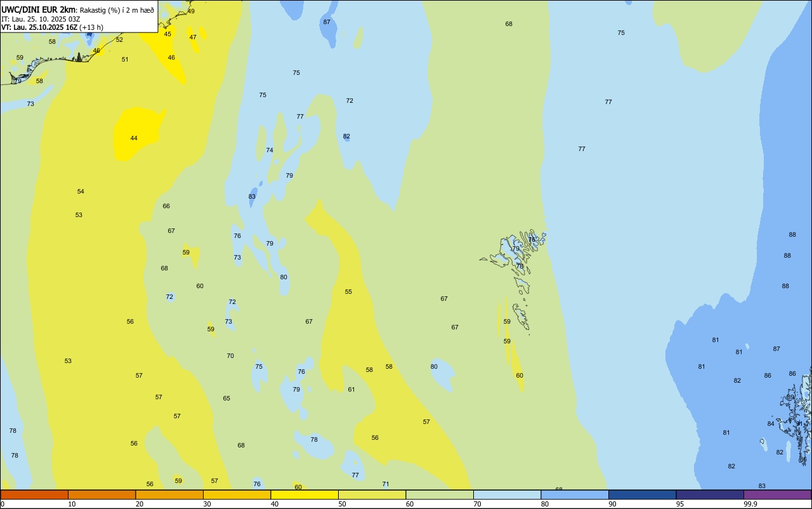Click the humidity value '66' on the map

click(166, 206)
